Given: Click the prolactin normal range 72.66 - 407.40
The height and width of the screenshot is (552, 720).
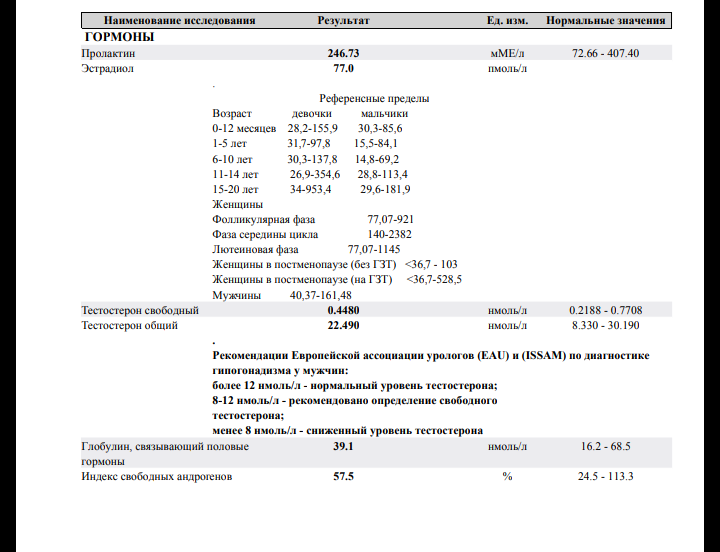Looking at the screenshot, I should click(x=605, y=53).
